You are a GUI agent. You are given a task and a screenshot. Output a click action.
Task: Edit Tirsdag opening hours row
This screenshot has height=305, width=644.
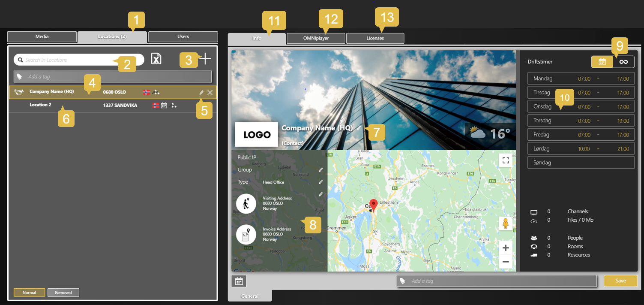[x=581, y=93]
